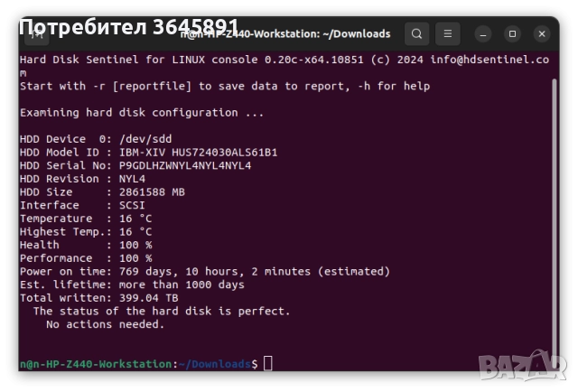Open a new terminal tab
578x392 pixels.
click(x=37, y=34)
